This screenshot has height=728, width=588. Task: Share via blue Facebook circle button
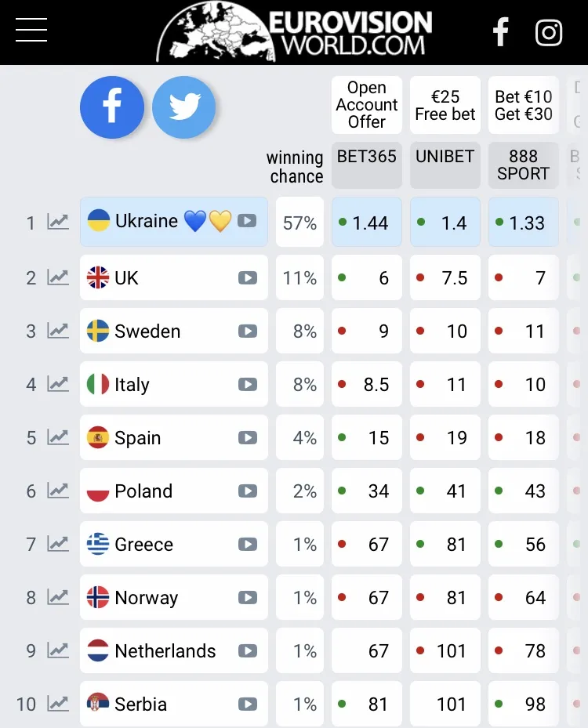point(112,107)
